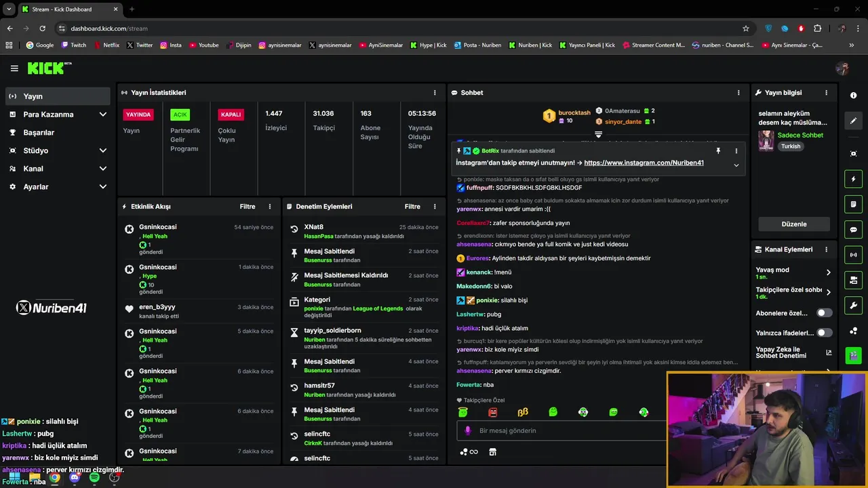This screenshot has width=868, height=488.
Task: Open Yayıncı Paneli | Kick bookmark
Action: (x=588, y=45)
